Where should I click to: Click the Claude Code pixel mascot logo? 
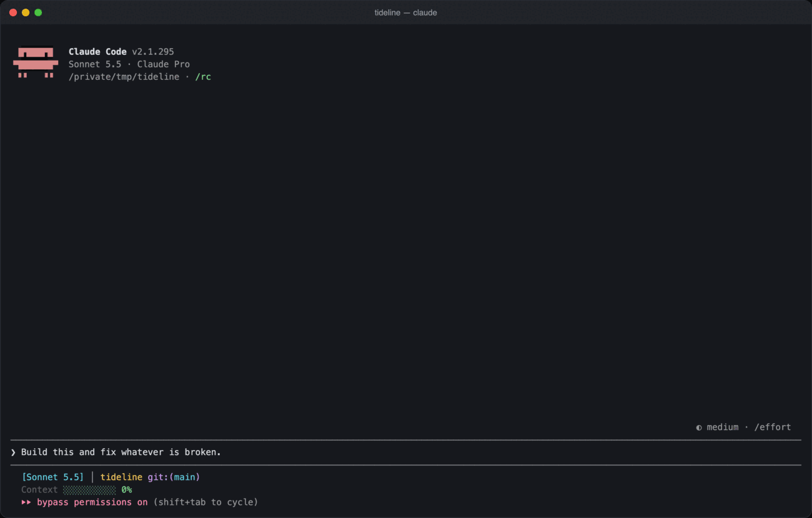point(36,63)
